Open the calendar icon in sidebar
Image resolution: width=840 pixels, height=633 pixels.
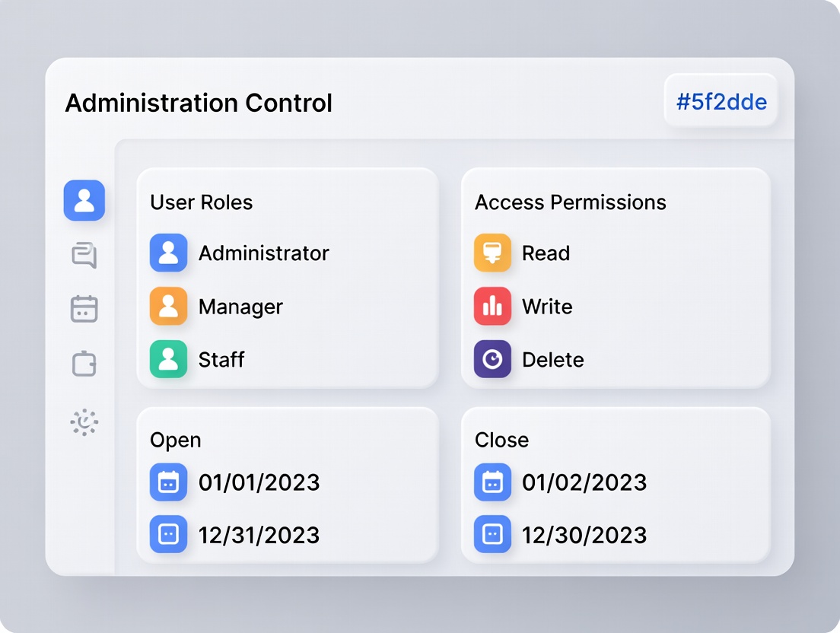(x=84, y=309)
